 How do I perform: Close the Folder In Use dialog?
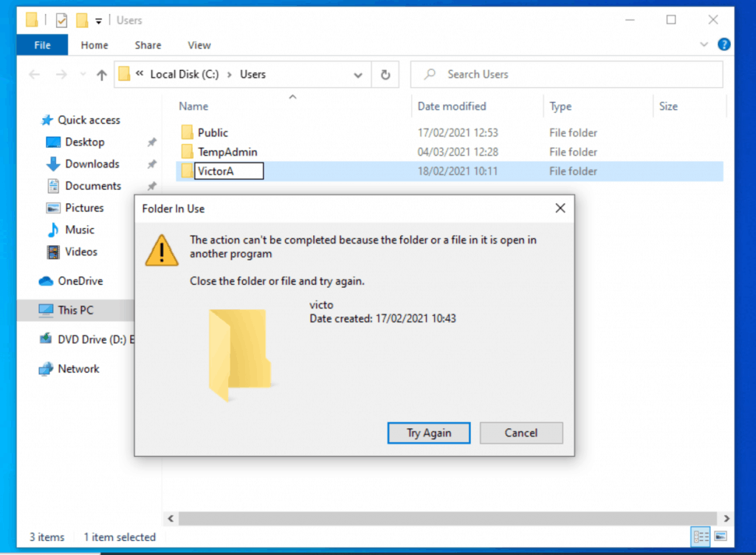coord(560,208)
